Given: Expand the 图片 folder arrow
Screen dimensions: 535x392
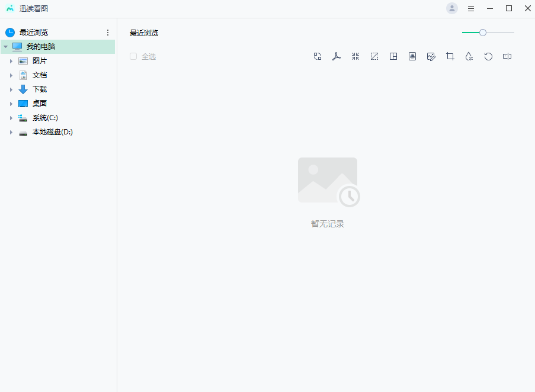Looking at the screenshot, I should pyautogui.click(x=11, y=61).
